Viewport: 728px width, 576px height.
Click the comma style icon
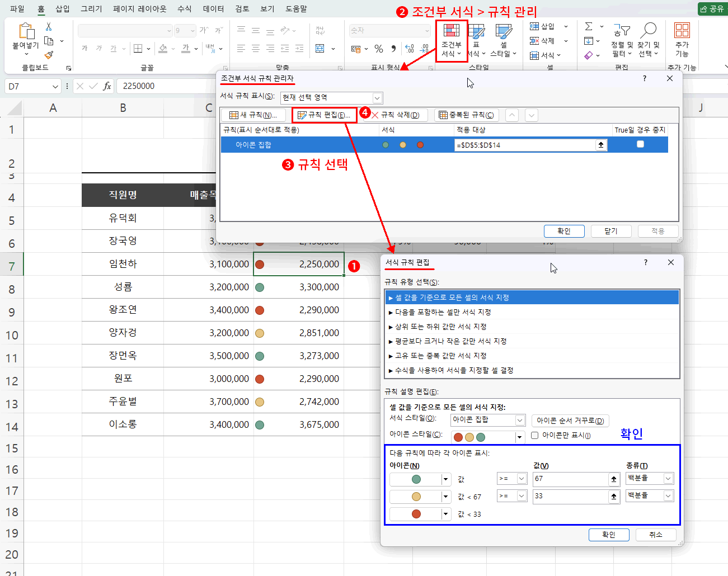click(393, 49)
